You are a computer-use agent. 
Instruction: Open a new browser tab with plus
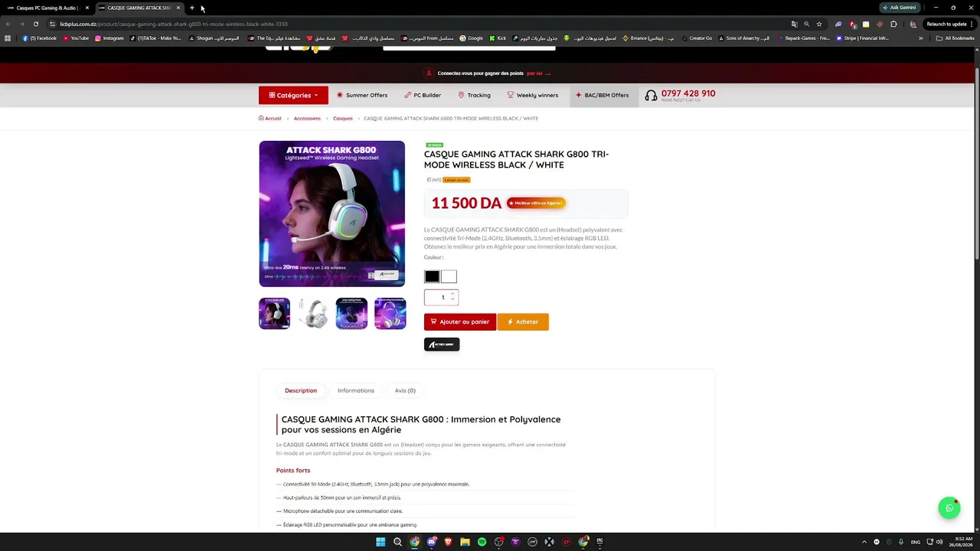pos(192,8)
